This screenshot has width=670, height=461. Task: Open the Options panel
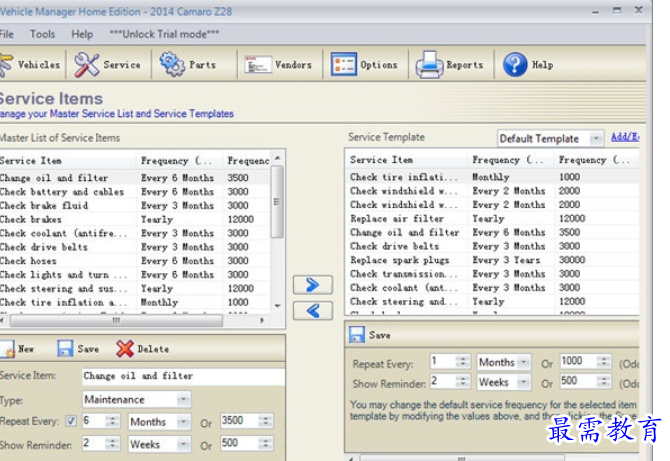coord(364,65)
